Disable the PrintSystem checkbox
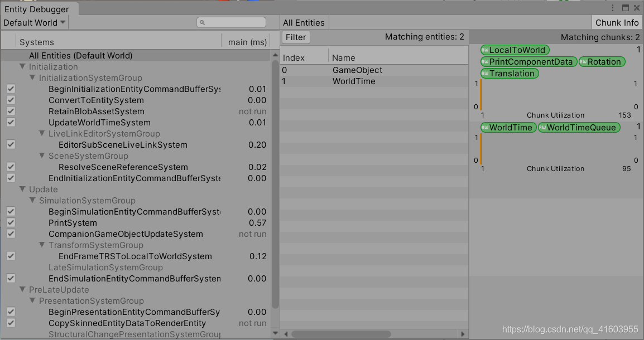The width and height of the screenshot is (644, 340). pyautogui.click(x=11, y=222)
